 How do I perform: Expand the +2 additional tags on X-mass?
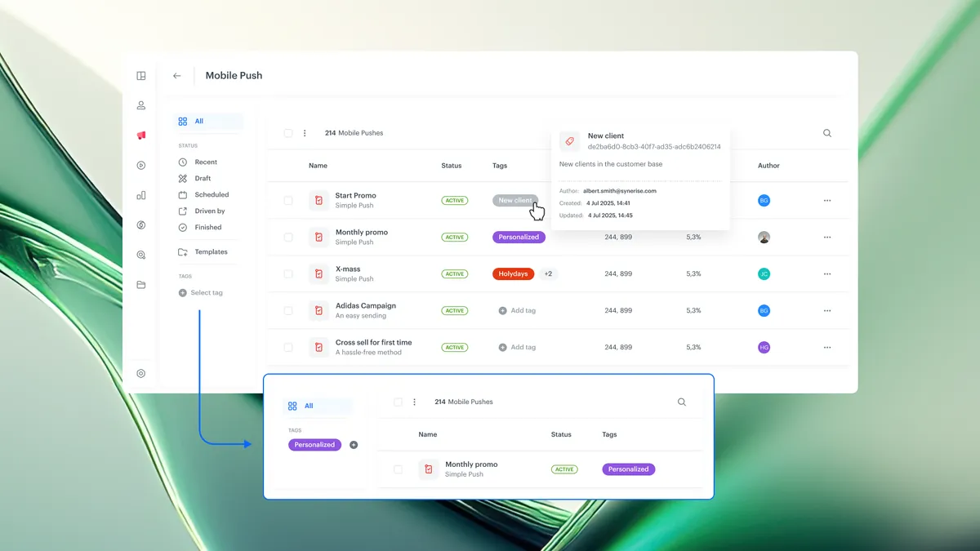point(548,274)
